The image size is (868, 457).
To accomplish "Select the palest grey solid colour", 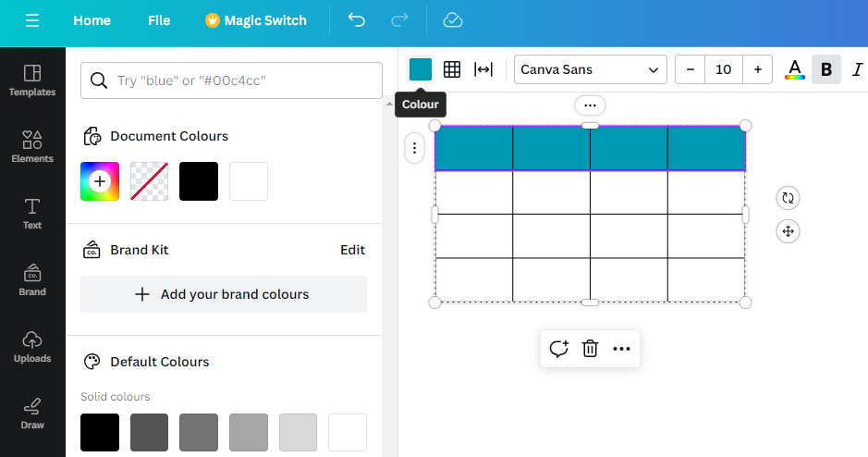I will click(x=298, y=433).
